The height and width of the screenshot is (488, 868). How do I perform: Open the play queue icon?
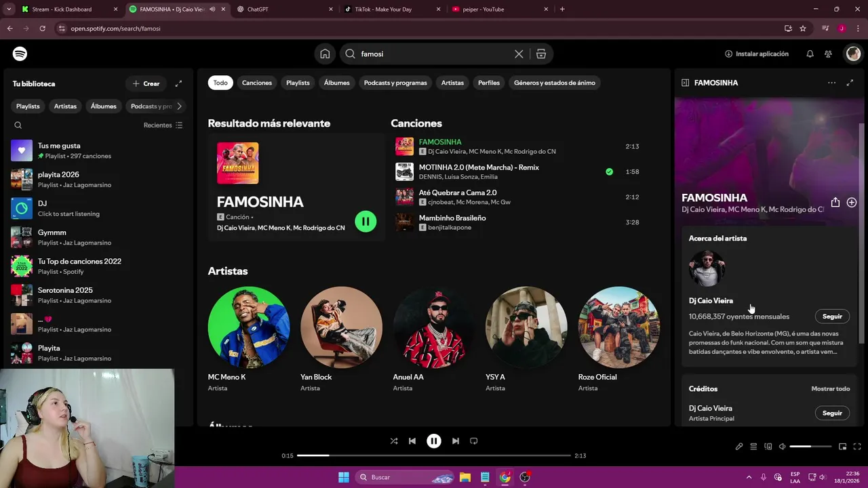[753, 447]
